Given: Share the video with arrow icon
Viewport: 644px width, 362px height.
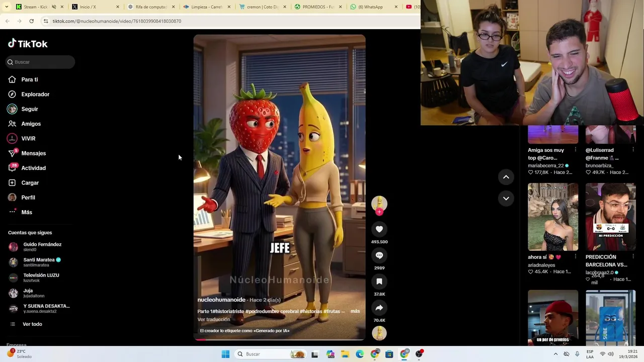Looking at the screenshot, I should [379, 308].
